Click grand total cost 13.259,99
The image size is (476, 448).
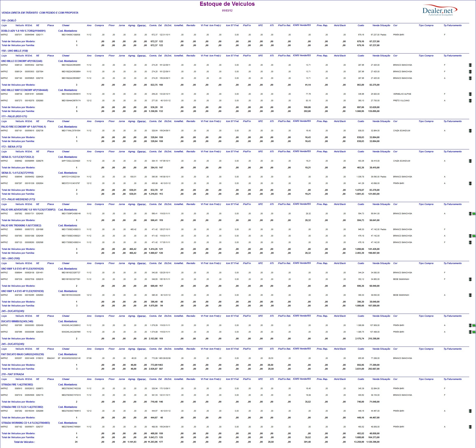[359, 442]
